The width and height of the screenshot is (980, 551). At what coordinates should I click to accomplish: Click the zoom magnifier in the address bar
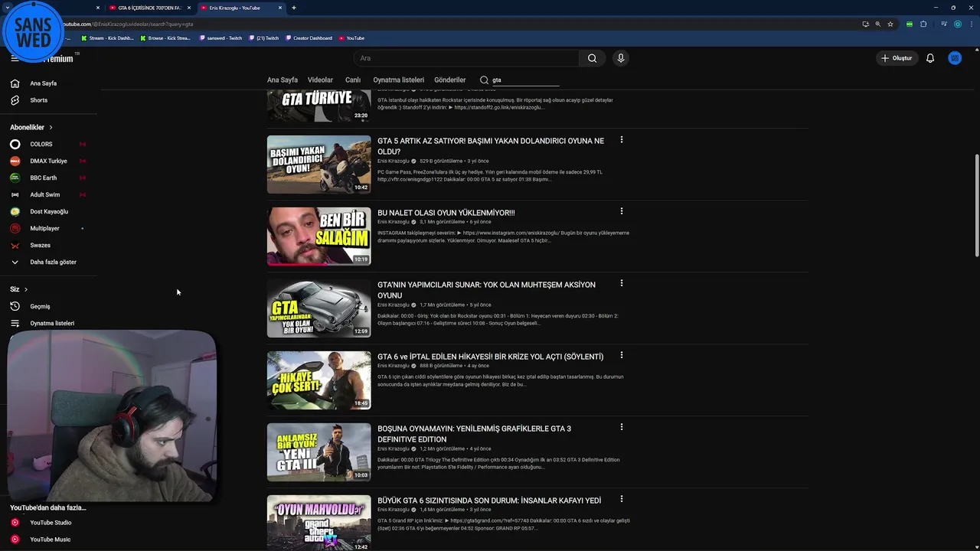point(877,24)
